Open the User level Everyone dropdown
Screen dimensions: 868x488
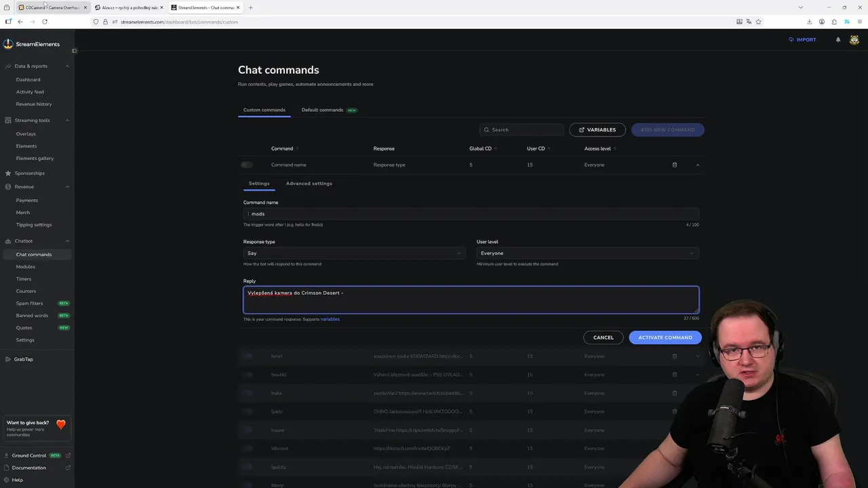[x=587, y=253]
